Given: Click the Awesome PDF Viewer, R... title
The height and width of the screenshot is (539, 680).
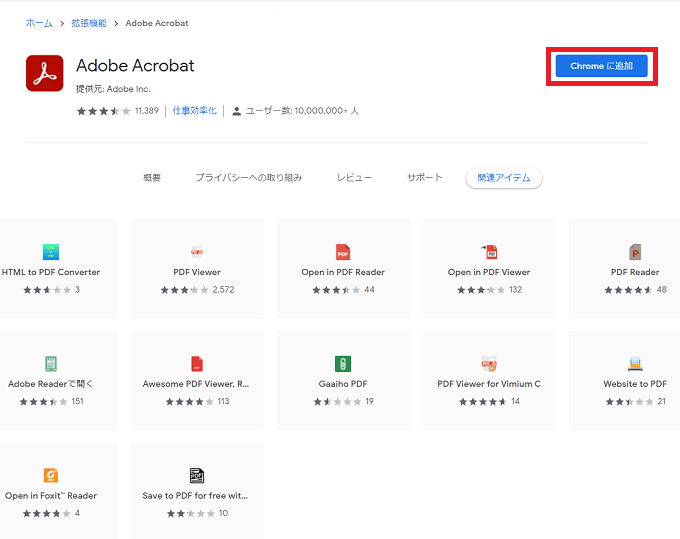Looking at the screenshot, I should pyautogui.click(x=196, y=384).
